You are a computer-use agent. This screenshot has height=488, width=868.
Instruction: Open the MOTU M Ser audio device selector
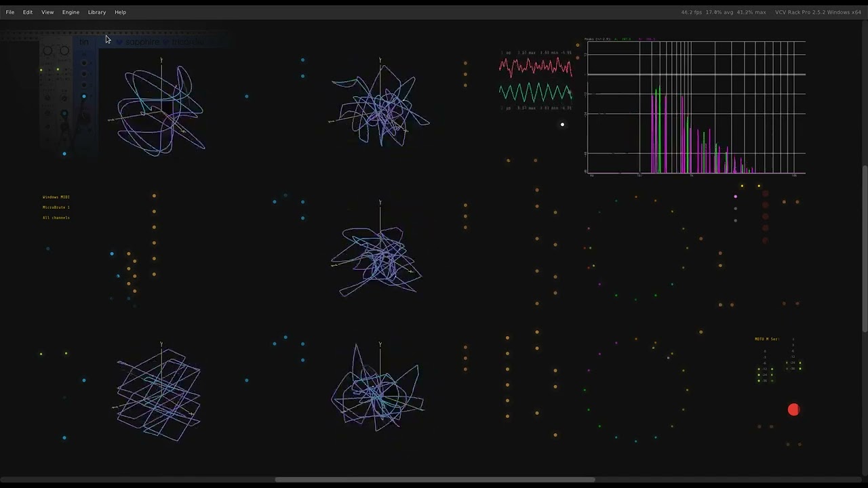[x=767, y=339]
